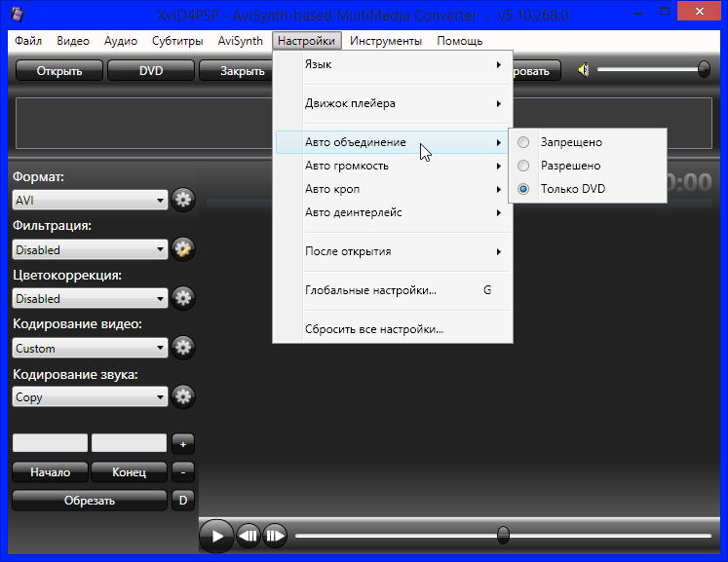This screenshot has height=562, width=728.
Task: Open audio encoding settings gear icon
Action: pos(183,396)
